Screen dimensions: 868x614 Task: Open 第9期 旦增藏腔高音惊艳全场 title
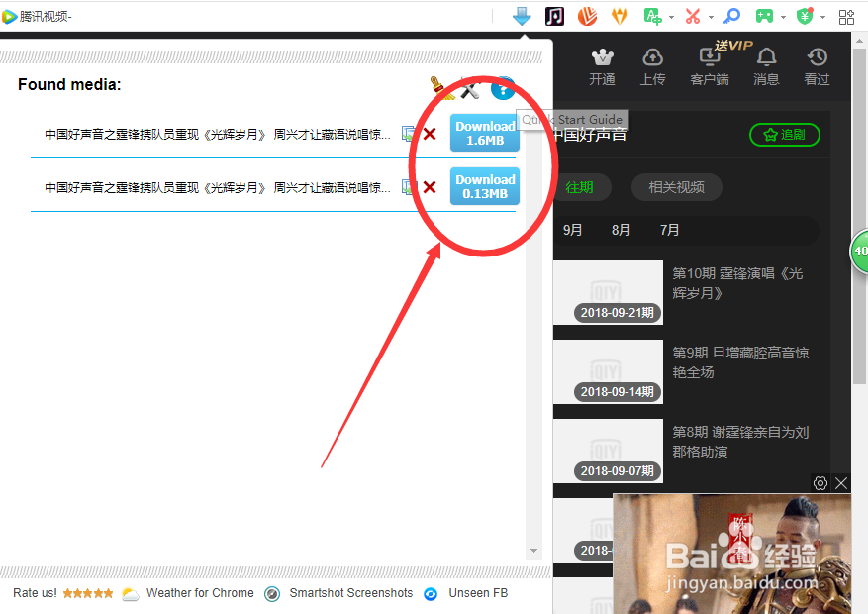point(740,362)
